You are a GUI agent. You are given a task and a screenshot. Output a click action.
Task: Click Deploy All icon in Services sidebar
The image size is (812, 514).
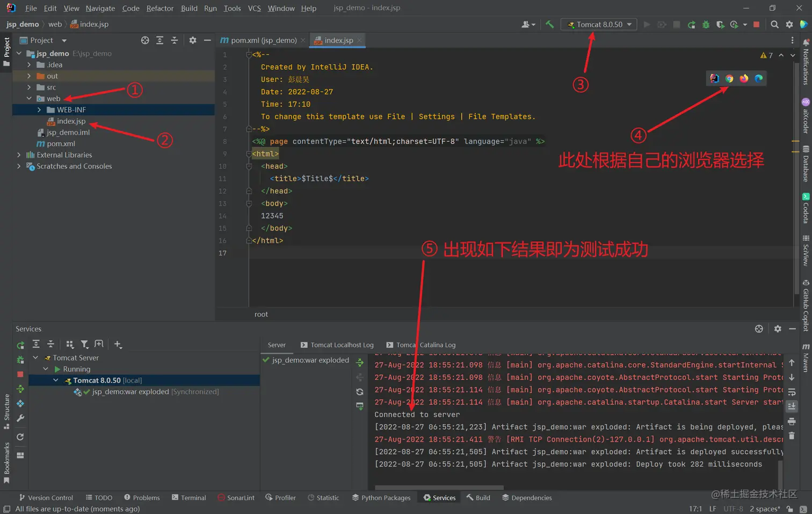point(20,388)
